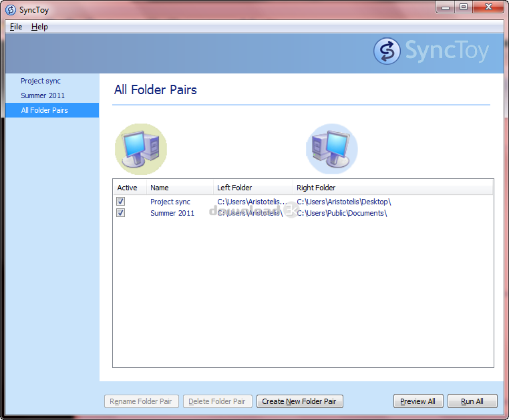Click Create New Folder Pair button

pyautogui.click(x=300, y=401)
